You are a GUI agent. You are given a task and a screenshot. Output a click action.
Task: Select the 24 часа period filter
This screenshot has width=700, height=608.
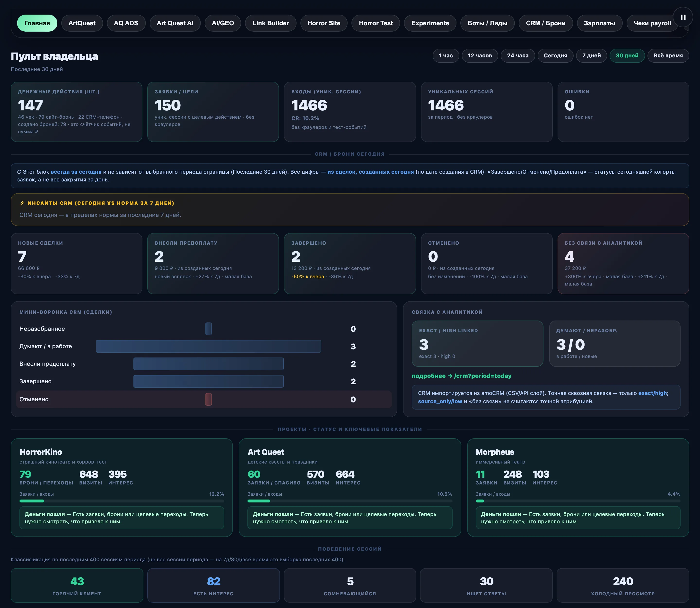pyautogui.click(x=517, y=56)
